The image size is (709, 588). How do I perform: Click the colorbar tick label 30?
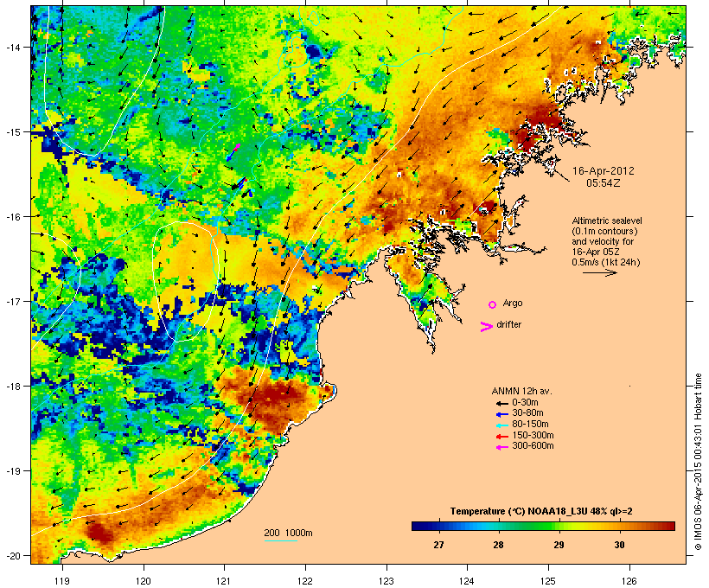[x=619, y=545]
